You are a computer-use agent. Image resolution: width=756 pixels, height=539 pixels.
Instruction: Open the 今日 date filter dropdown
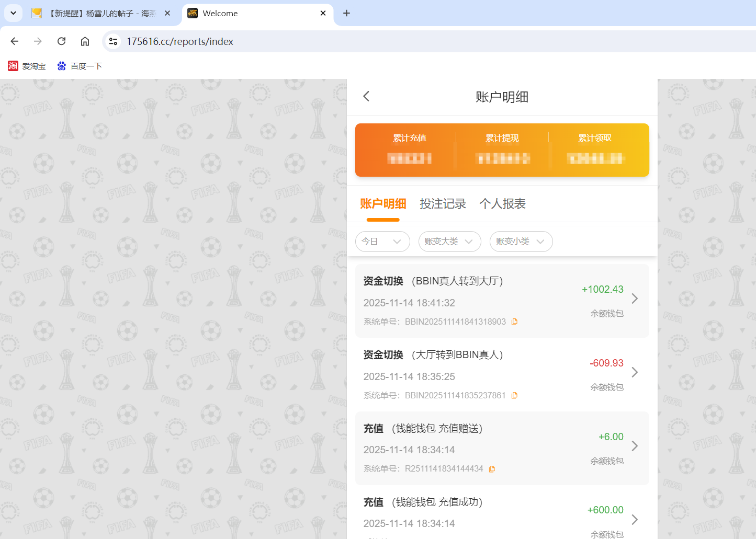coord(382,242)
